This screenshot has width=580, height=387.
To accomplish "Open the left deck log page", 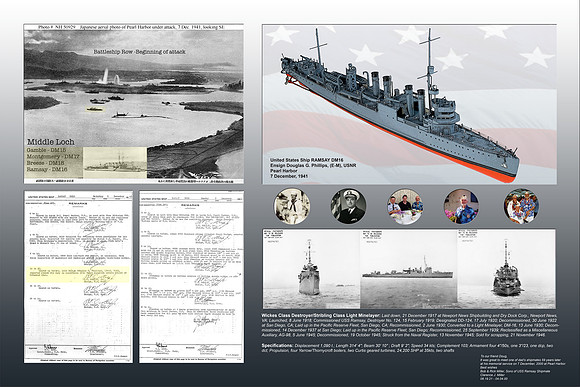I will (78, 277).
